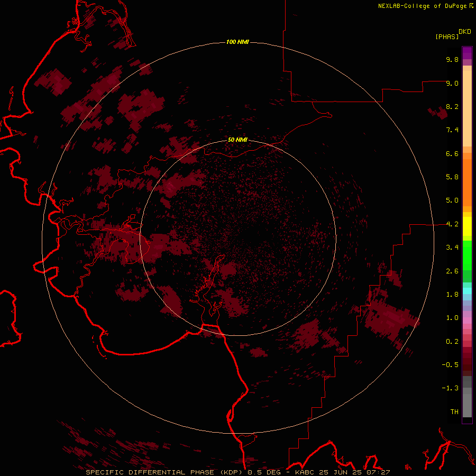Click the 0.5 DEG elevation text
The height and width of the screenshot is (476, 476).
coord(264,472)
